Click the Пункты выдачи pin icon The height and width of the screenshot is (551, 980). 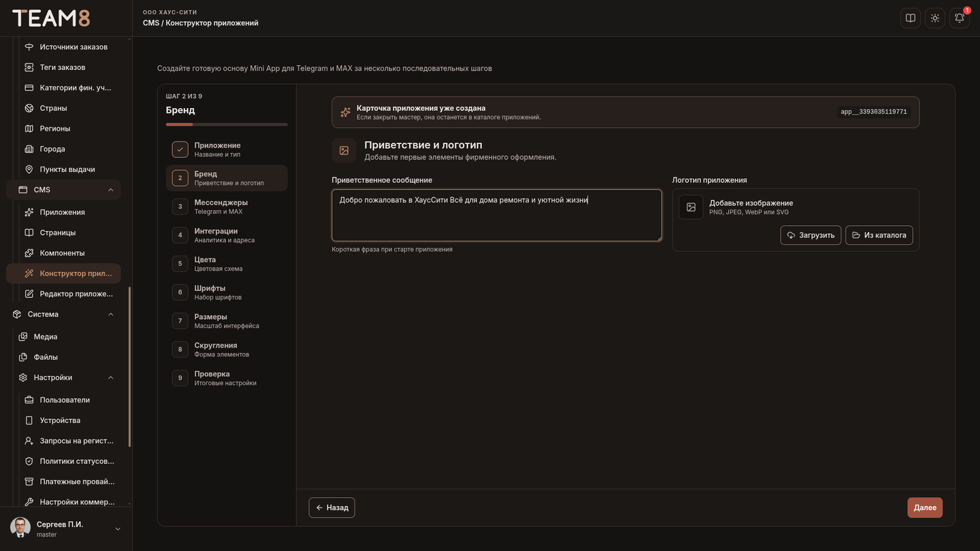click(29, 169)
